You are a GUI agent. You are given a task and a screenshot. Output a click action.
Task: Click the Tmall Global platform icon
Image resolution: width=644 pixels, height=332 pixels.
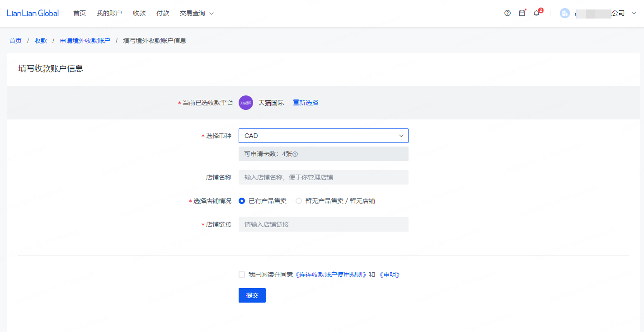point(246,103)
